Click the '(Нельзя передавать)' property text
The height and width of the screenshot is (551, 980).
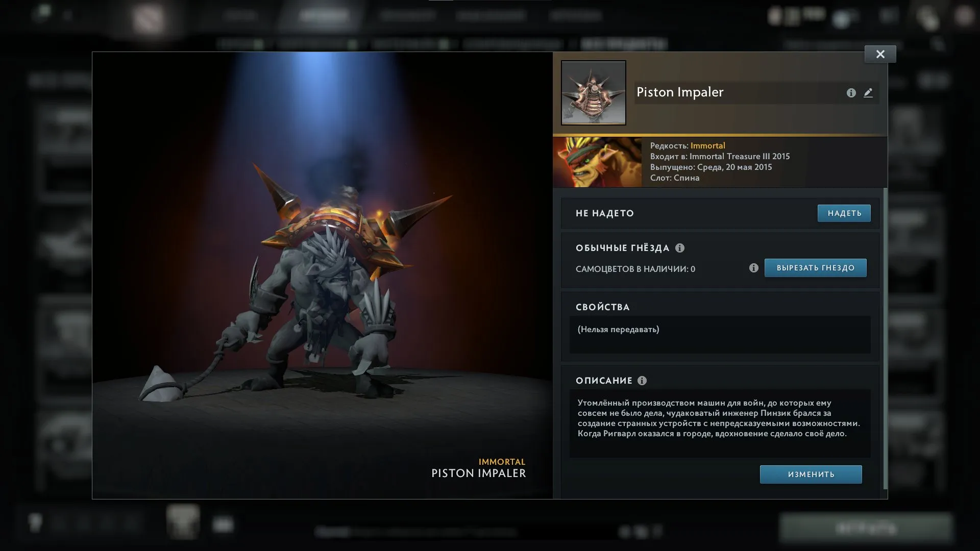click(618, 330)
